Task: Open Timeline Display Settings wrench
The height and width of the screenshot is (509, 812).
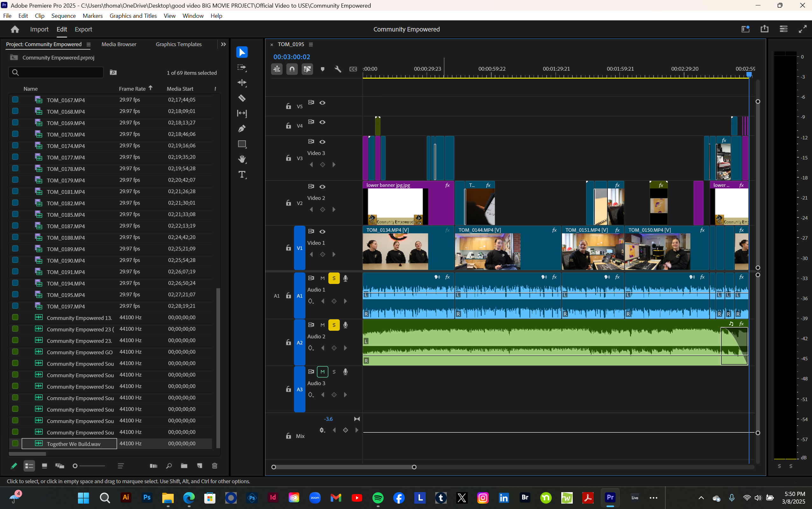Action: click(x=338, y=69)
